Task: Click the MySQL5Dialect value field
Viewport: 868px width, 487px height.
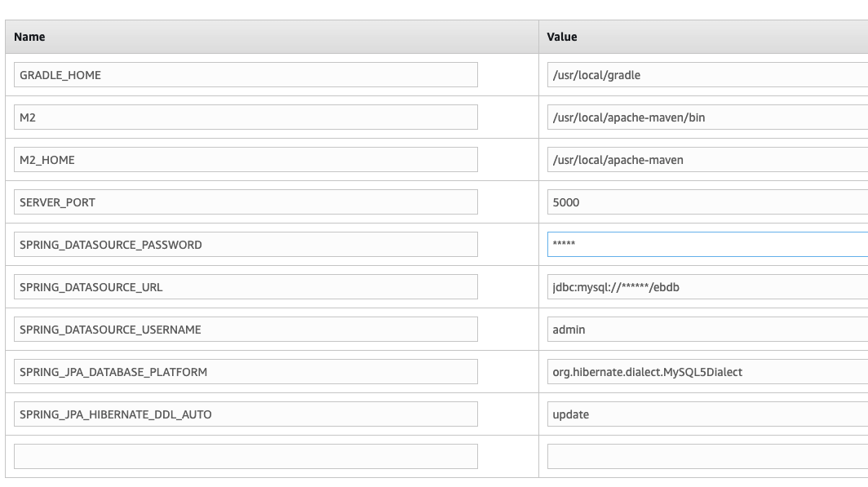Action: [x=706, y=372]
